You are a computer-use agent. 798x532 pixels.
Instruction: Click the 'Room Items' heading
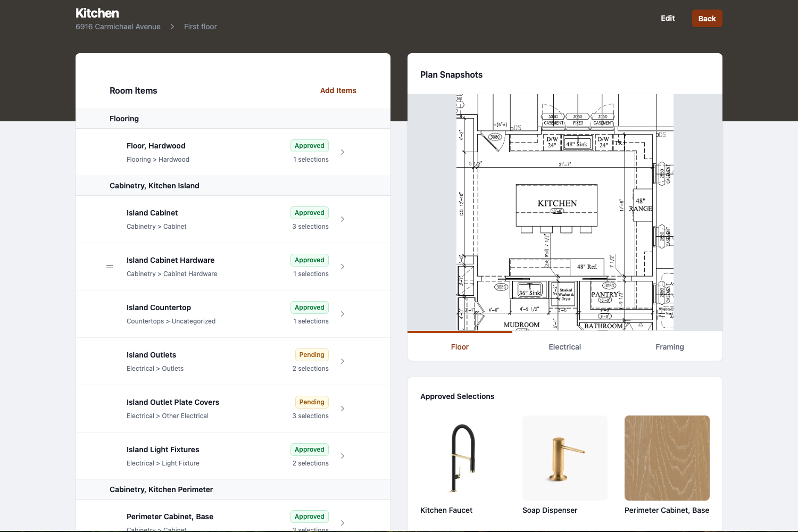pos(134,91)
